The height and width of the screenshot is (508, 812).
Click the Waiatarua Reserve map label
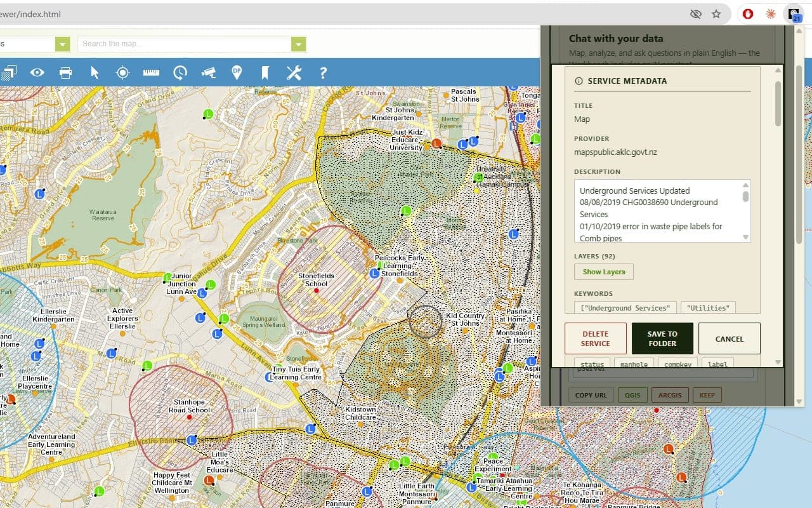point(103,215)
